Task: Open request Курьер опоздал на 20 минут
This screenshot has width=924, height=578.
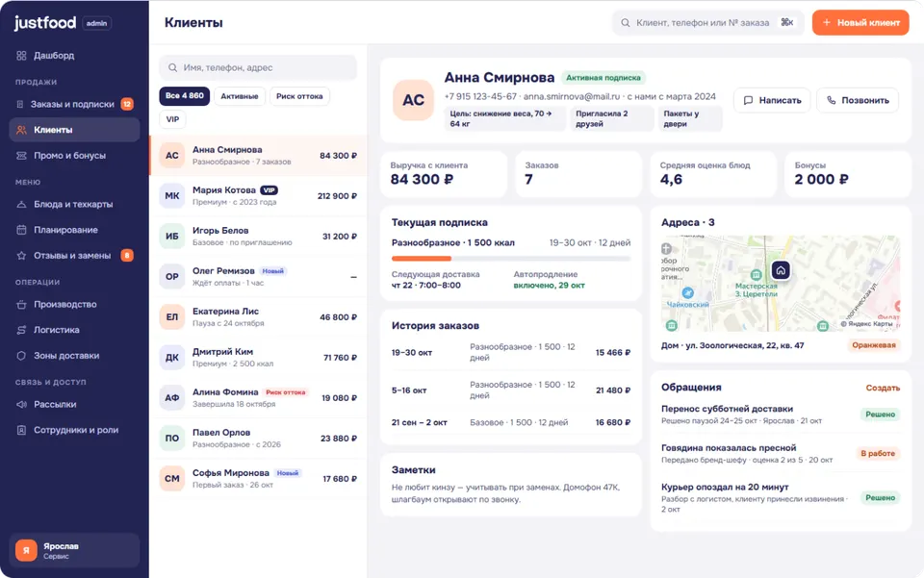Action: 781,497
